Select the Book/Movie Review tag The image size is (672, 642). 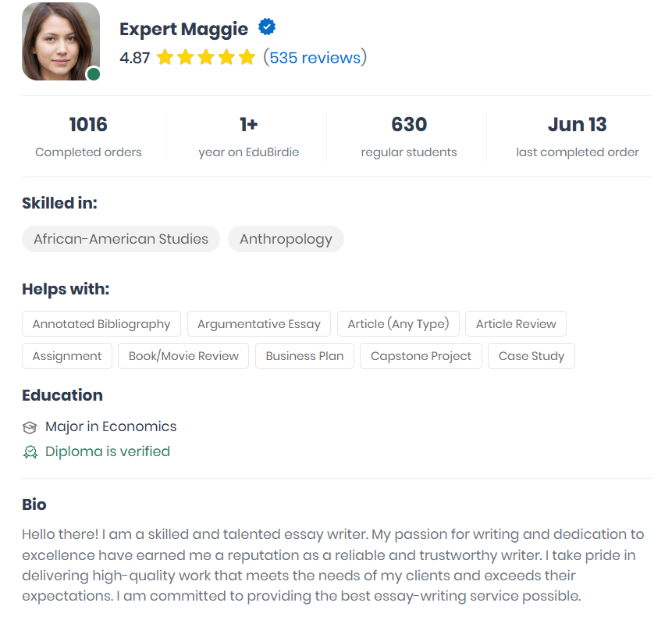183,356
